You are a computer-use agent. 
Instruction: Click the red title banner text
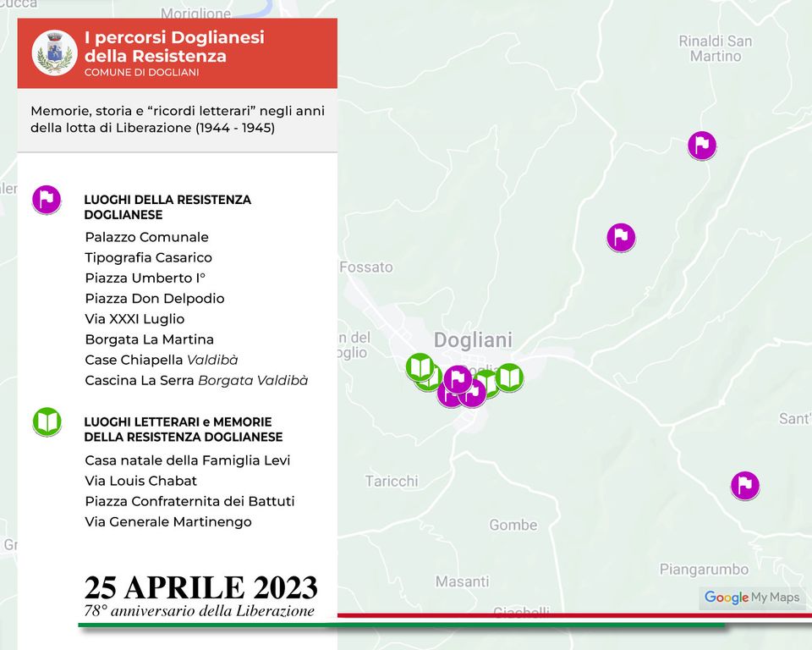coord(174,47)
